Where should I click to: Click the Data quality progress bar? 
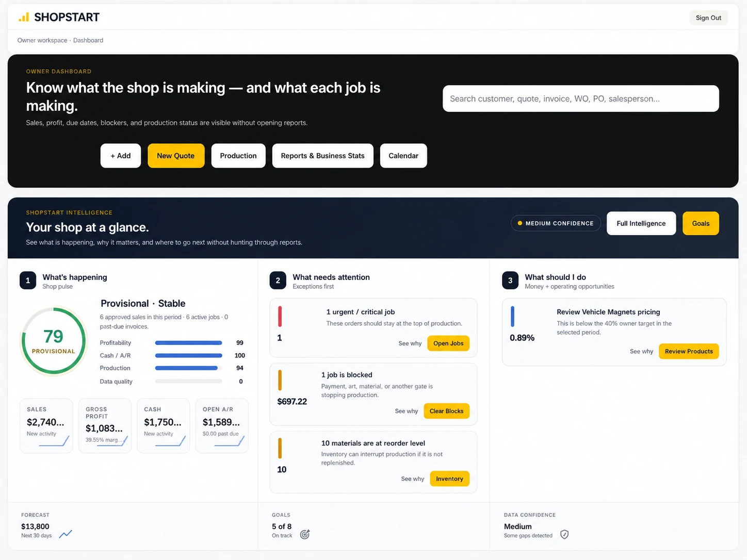(x=189, y=382)
